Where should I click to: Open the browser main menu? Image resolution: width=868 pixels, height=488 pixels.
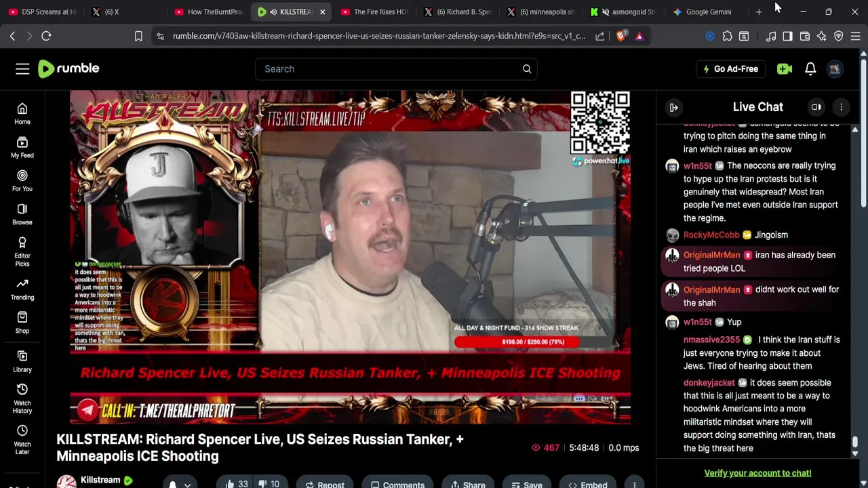[856, 36]
